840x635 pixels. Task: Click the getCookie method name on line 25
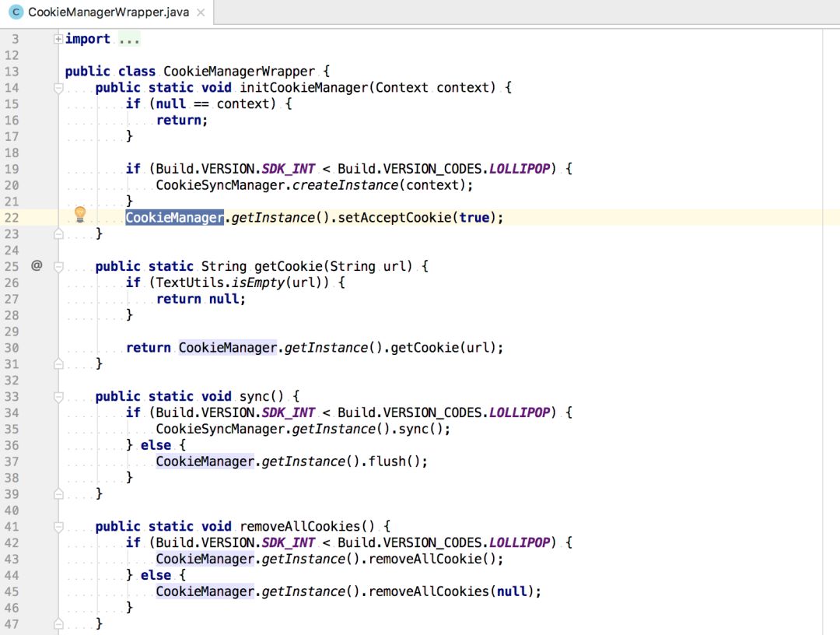[288, 266]
